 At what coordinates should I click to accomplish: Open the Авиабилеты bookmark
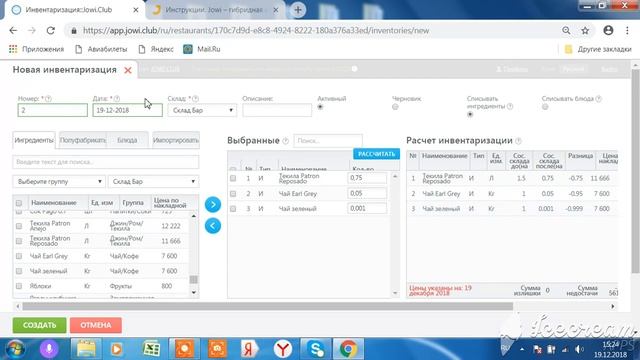[x=101, y=49]
